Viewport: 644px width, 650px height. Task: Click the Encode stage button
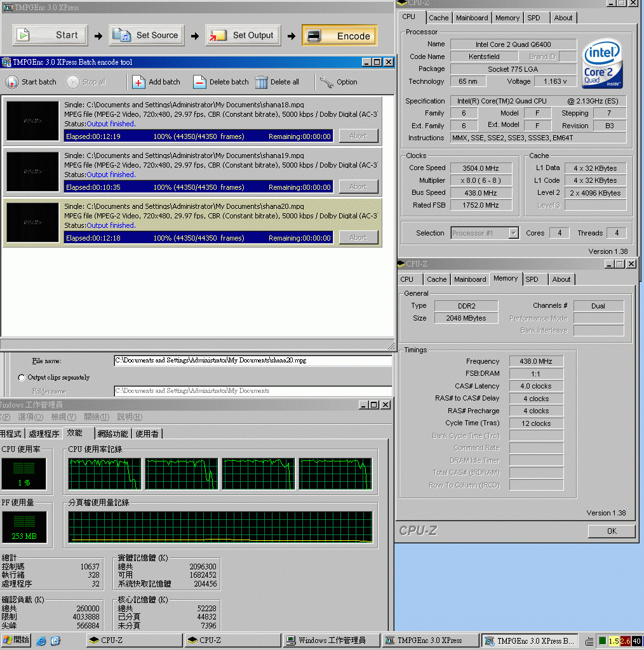[340, 36]
